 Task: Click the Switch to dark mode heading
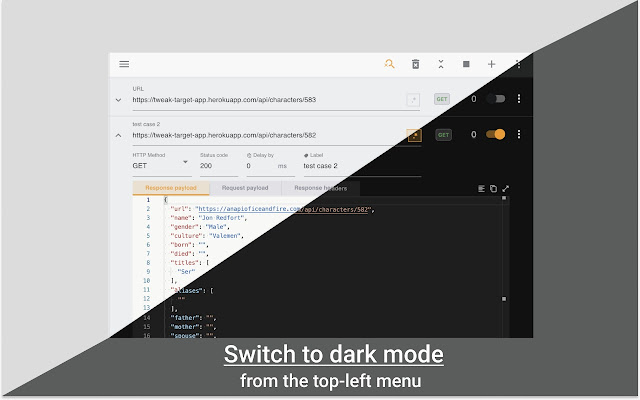pos(333,354)
